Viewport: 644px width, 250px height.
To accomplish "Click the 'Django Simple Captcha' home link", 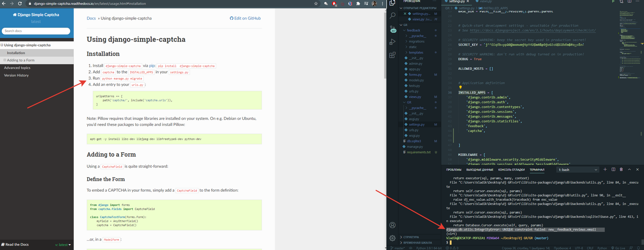I will pyautogui.click(x=36, y=15).
